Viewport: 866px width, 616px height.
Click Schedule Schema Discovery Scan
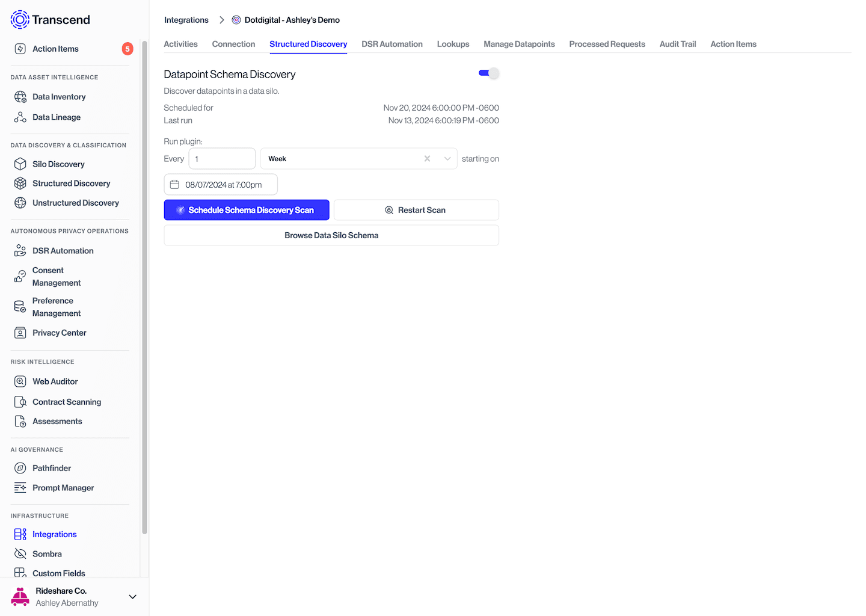[246, 209]
